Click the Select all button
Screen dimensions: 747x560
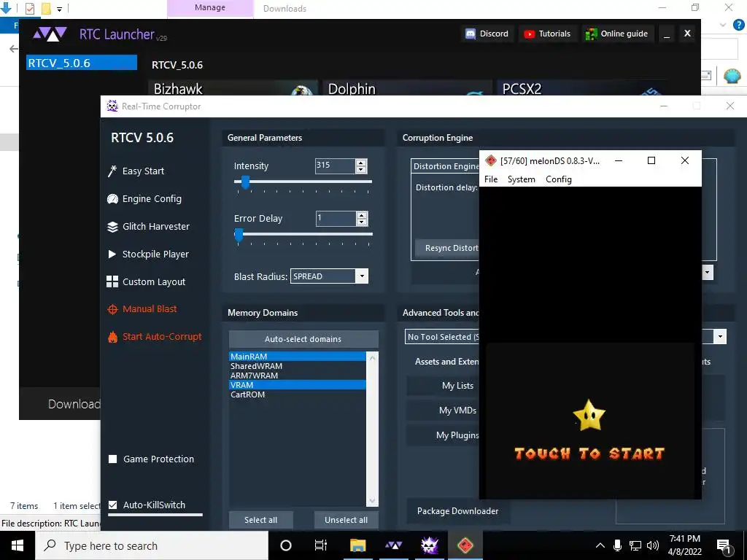pos(260,520)
